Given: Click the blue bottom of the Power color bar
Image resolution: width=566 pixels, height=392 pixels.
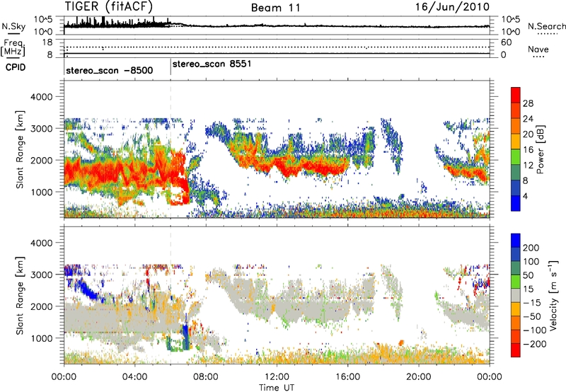Looking at the screenshot, I should (x=516, y=203).
